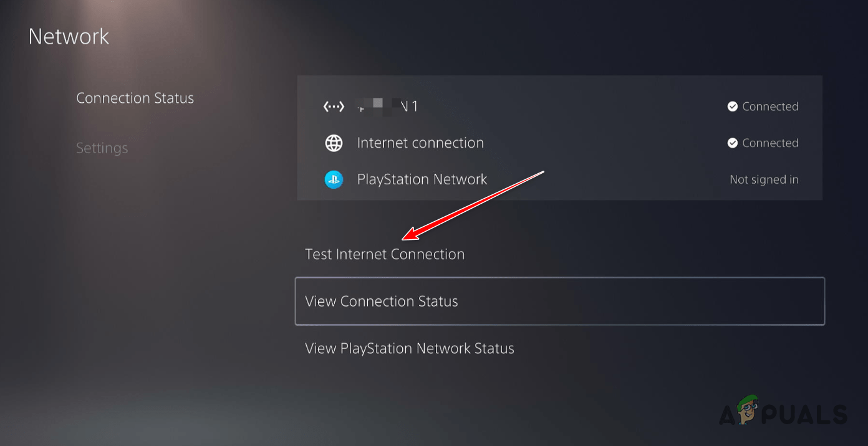Click the Network heading
The height and width of the screenshot is (446, 868).
click(69, 36)
